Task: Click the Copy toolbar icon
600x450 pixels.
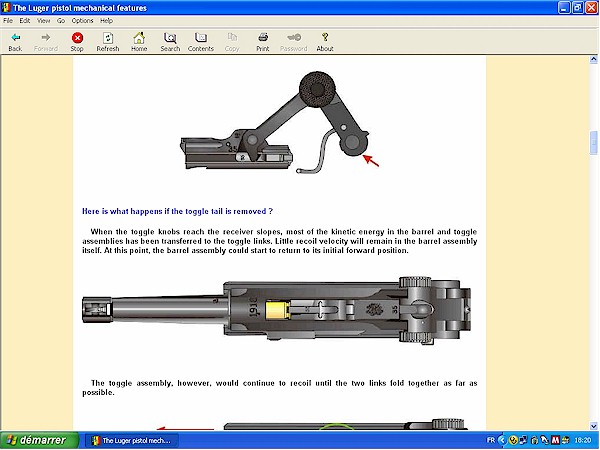Action: (232, 42)
